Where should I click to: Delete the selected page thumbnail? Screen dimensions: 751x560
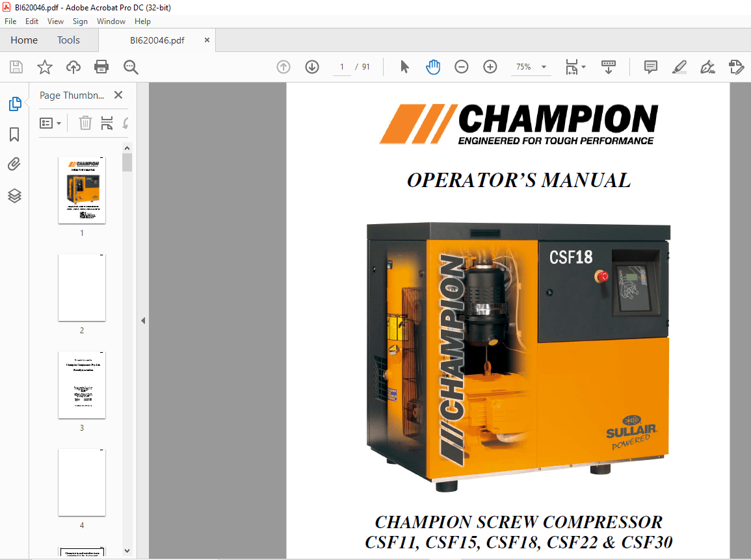pyautogui.click(x=85, y=123)
